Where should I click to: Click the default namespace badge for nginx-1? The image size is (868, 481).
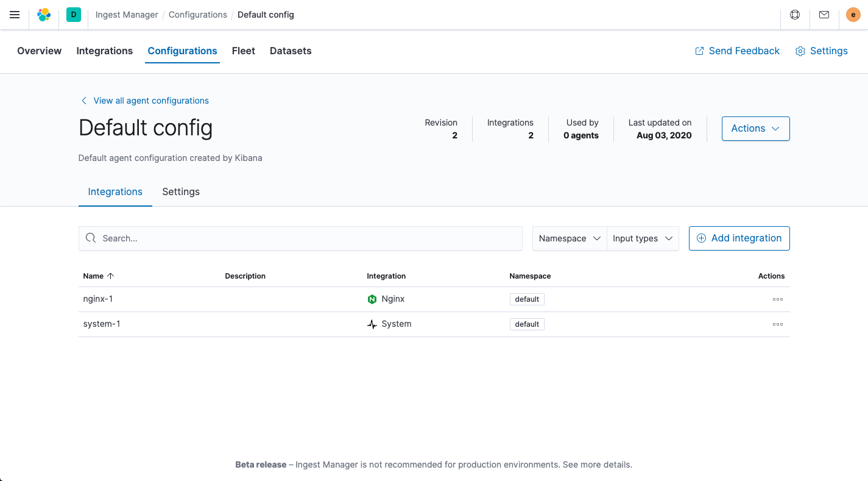[526, 299]
